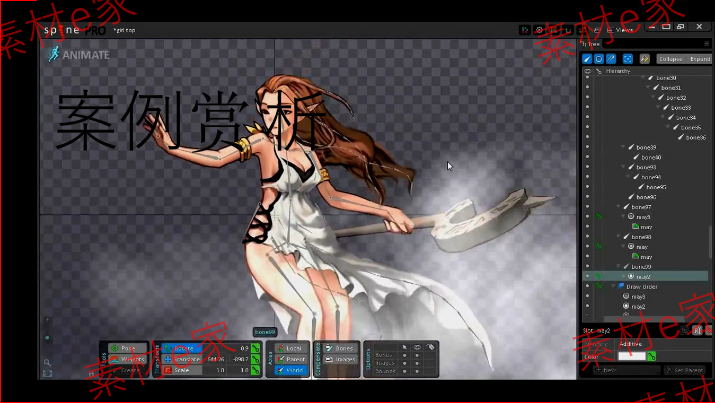Select the Create tool

click(x=127, y=370)
